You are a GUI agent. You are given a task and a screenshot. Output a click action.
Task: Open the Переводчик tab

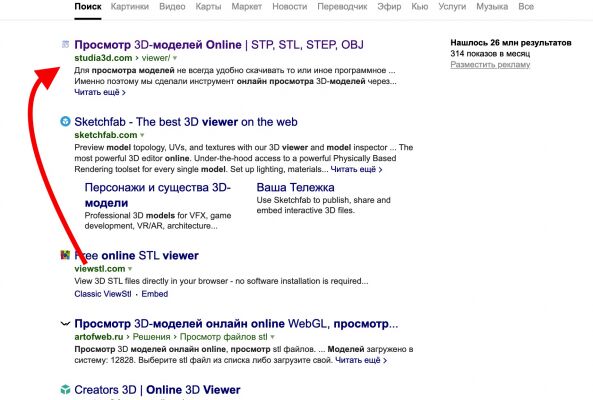click(x=342, y=6)
